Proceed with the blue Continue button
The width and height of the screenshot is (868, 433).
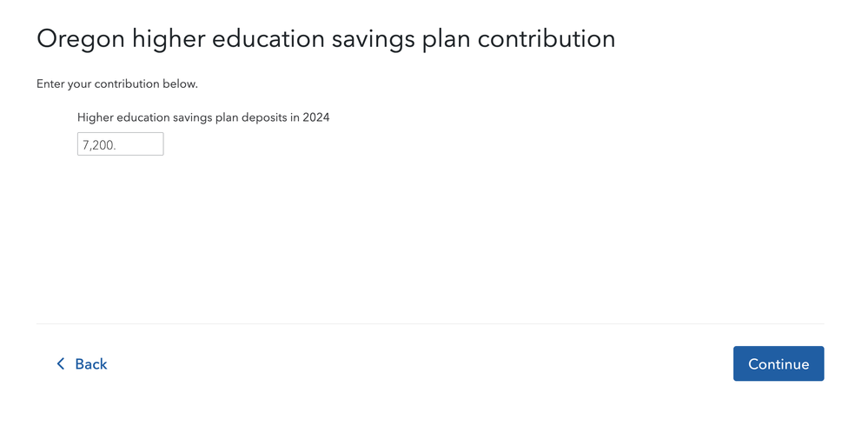pyautogui.click(x=779, y=363)
